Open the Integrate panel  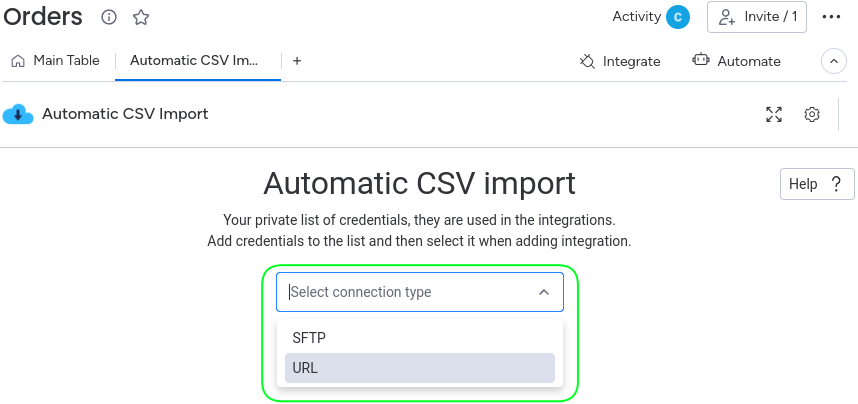(620, 61)
